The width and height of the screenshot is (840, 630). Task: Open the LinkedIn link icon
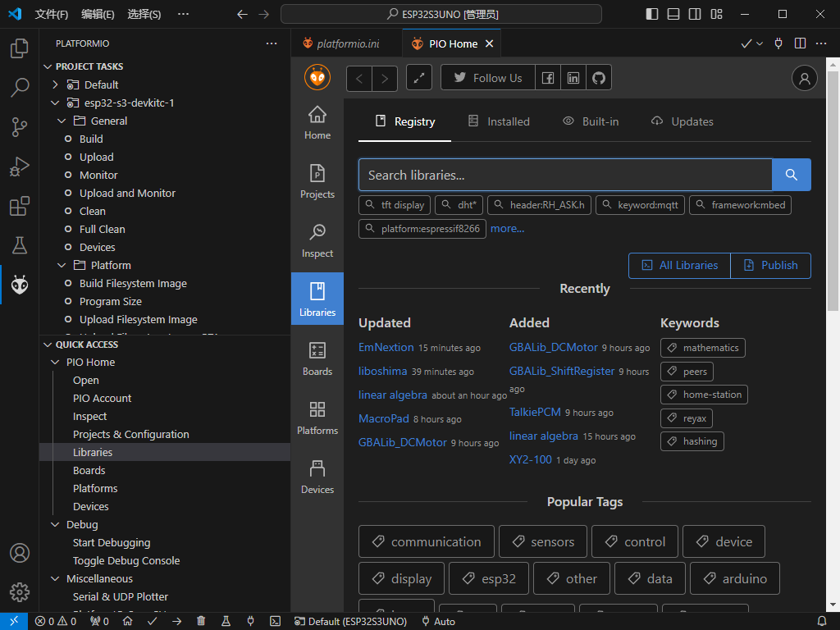[x=573, y=78]
